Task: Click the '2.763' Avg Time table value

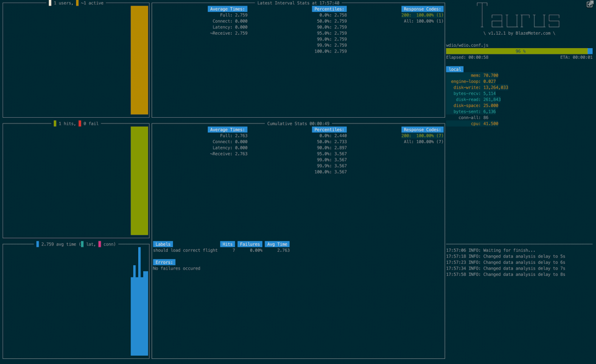Action: [283, 250]
